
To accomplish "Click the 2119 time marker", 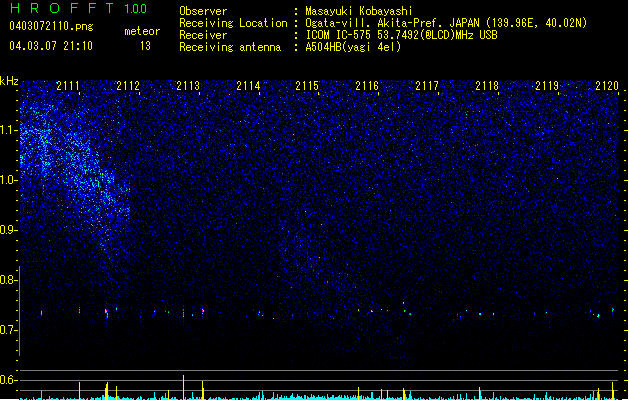I will (547, 86).
